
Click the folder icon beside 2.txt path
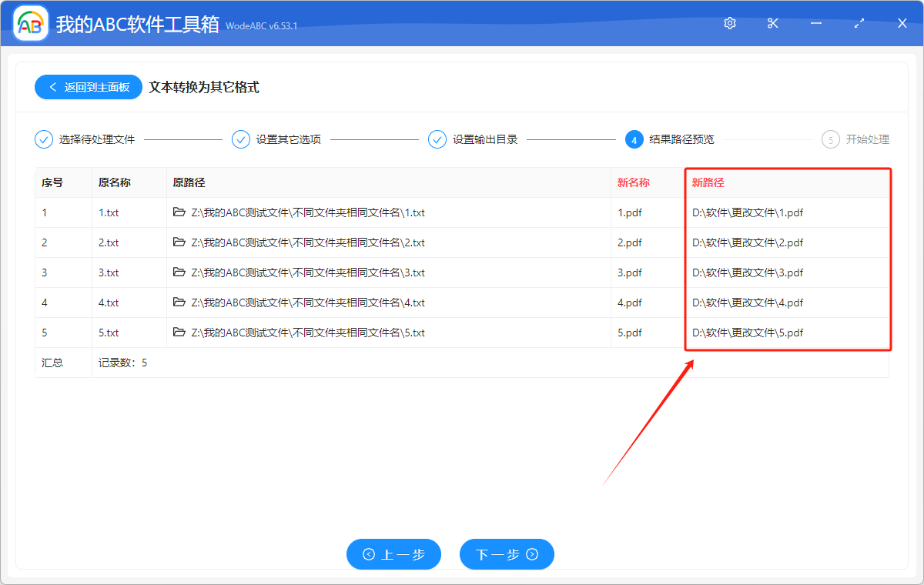[x=179, y=242]
